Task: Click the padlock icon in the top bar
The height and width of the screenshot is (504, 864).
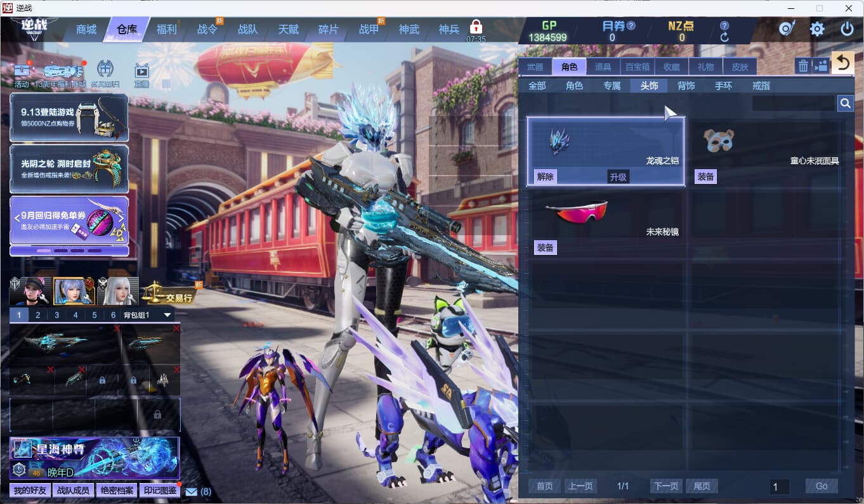Action: pos(476,27)
